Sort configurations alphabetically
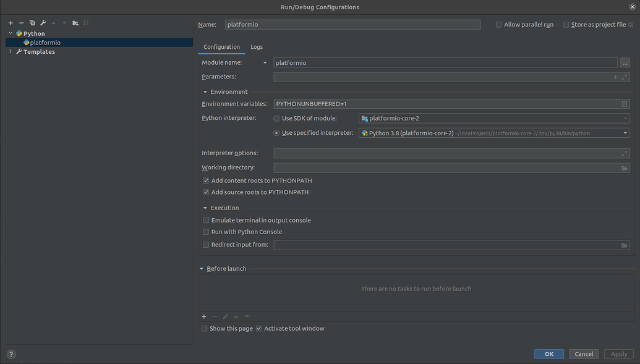 pos(86,23)
